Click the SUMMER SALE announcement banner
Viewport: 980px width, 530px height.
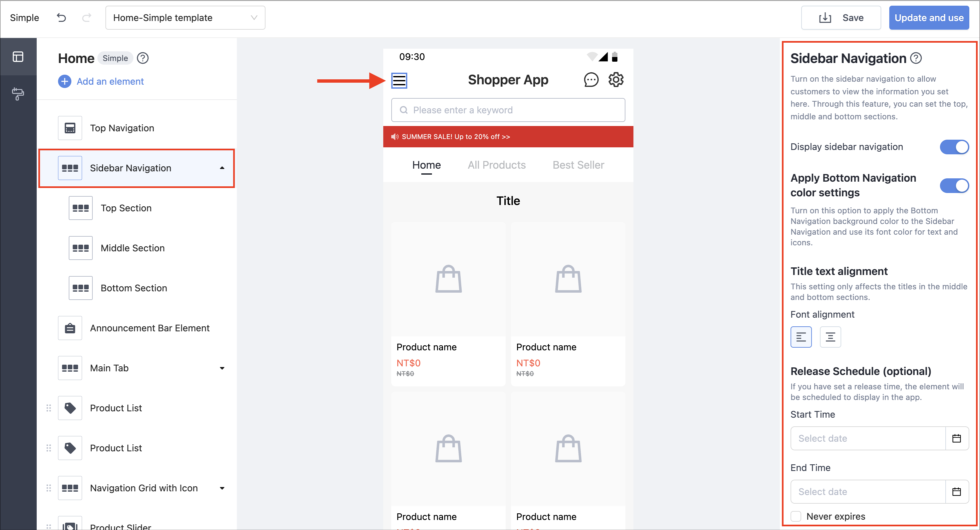pyautogui.click(x=508, y=136)
